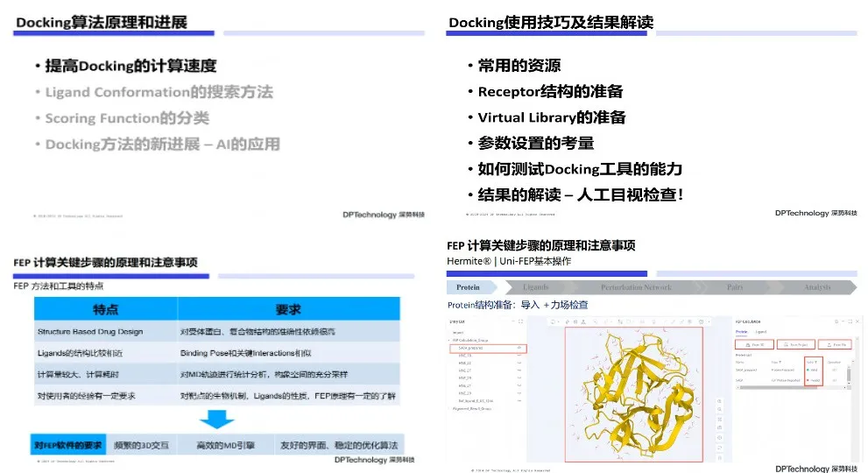Expand the Alignment Result Group node
The image size is (868, 473).
tap(450, 409)
